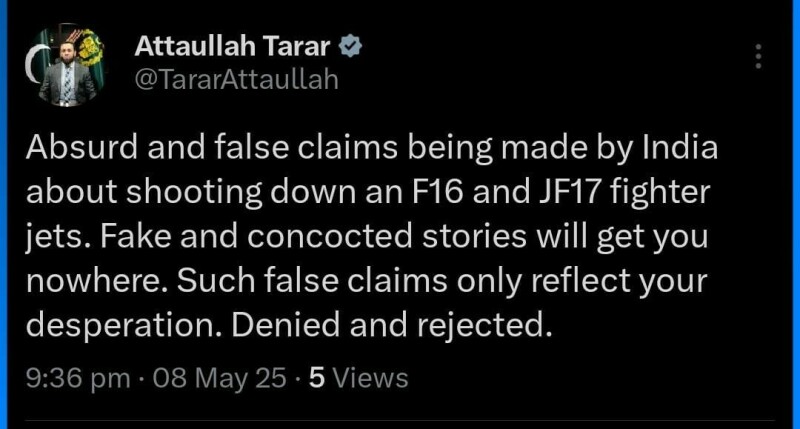This screenshot has height=429, width=800.
Task: Click the 9:36 pm timestamp
Action: [77, 378]
